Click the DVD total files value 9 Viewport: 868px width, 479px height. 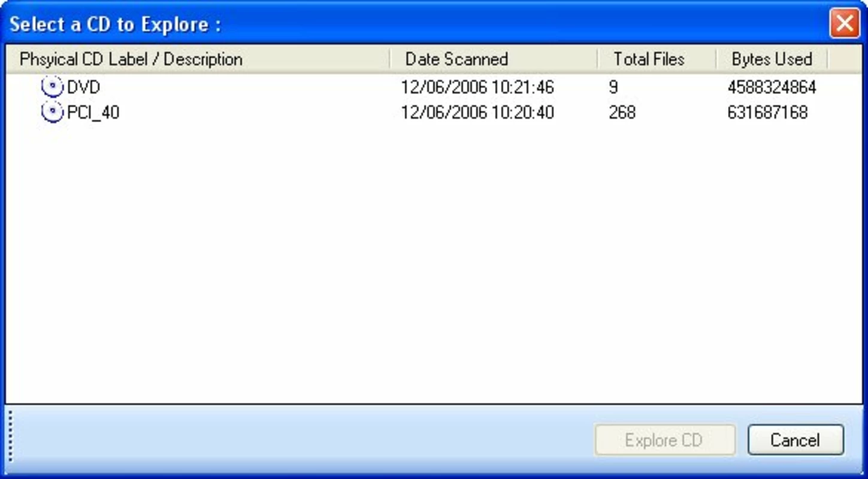[x=613, y=87]
